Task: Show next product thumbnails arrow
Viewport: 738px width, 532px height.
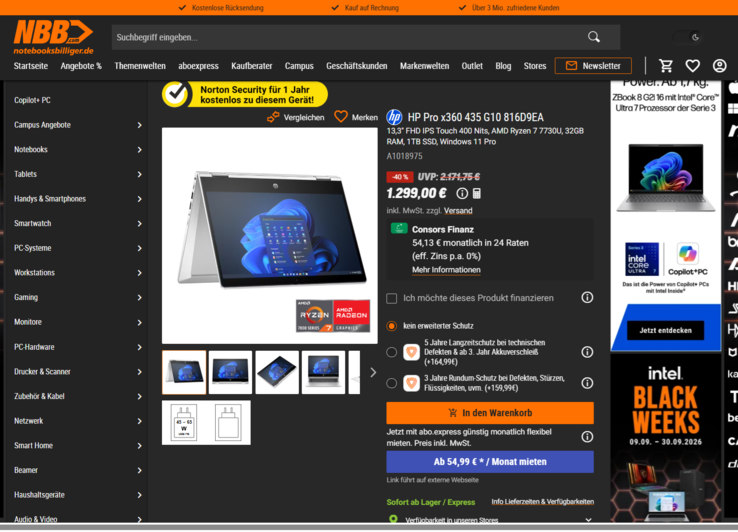Action: 373,372
